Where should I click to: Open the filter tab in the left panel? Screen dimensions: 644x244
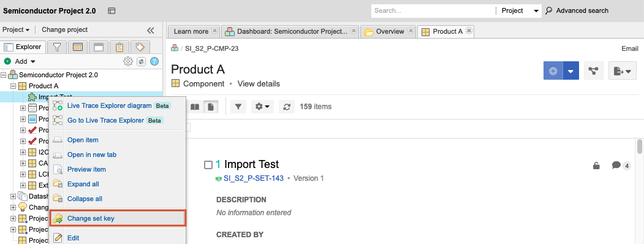pos(57,47)
